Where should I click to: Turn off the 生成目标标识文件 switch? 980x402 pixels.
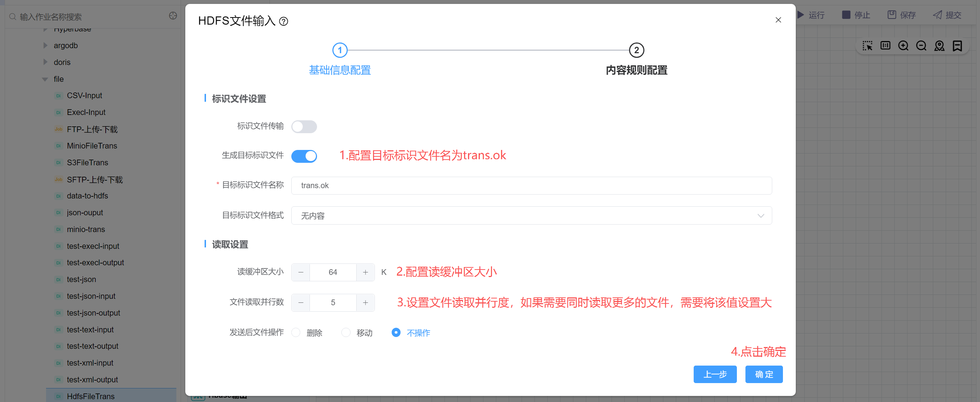pyautogui.click(x=304, y=156)
